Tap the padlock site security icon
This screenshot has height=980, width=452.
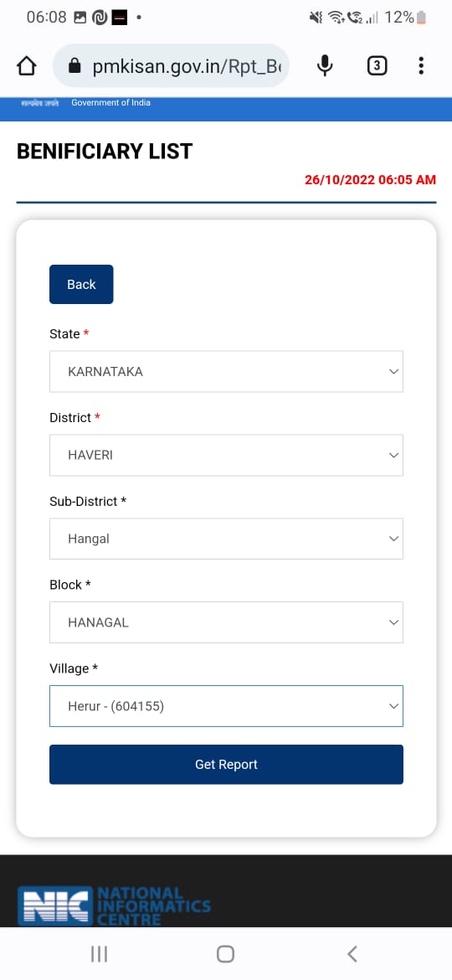tap(74, 65)
